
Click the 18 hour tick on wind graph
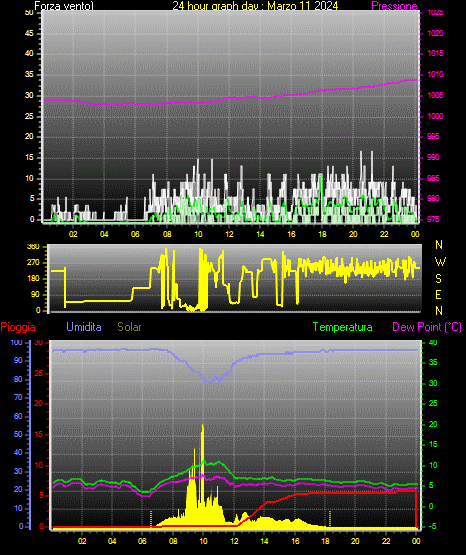(x=322, y=234)
